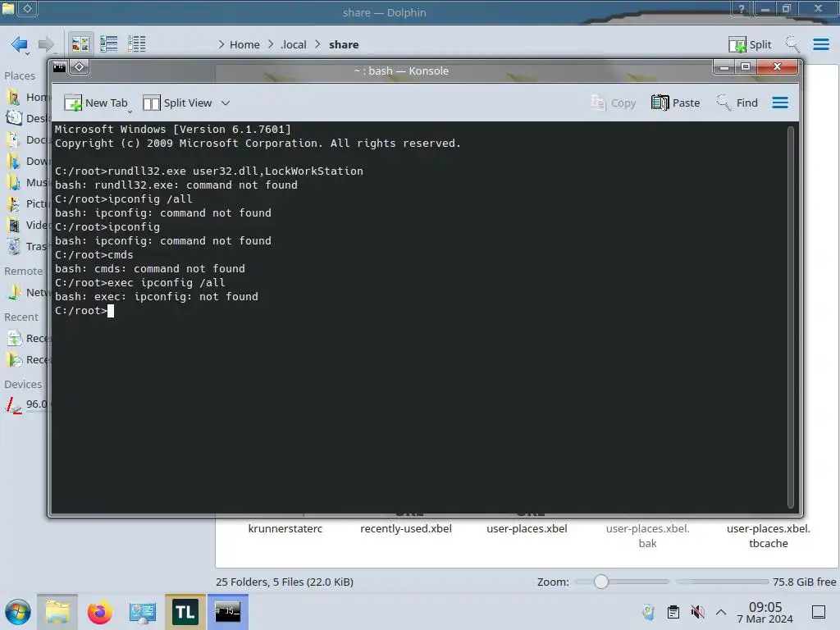Click free disk space bar
840x630 pixels.
pos(722,582)
